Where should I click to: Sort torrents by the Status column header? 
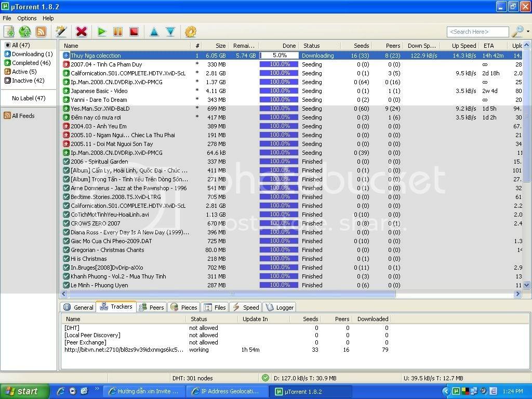click(320, 46)
